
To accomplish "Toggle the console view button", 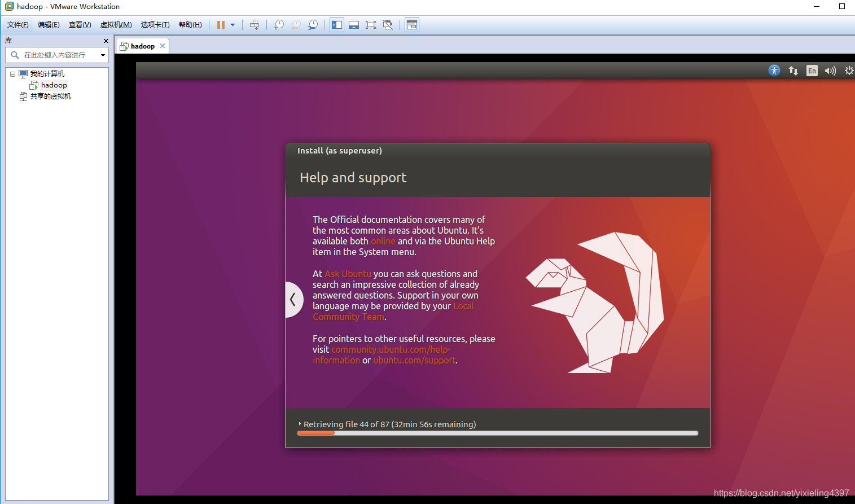I will [x=412, y=25].
